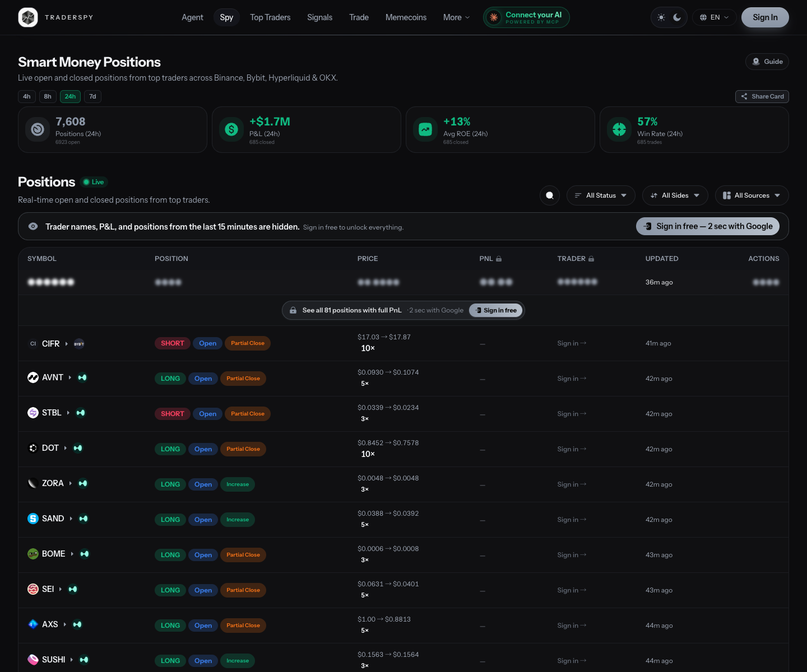
Task: Open the All Status dropdown
Action: tap(601, 195)
